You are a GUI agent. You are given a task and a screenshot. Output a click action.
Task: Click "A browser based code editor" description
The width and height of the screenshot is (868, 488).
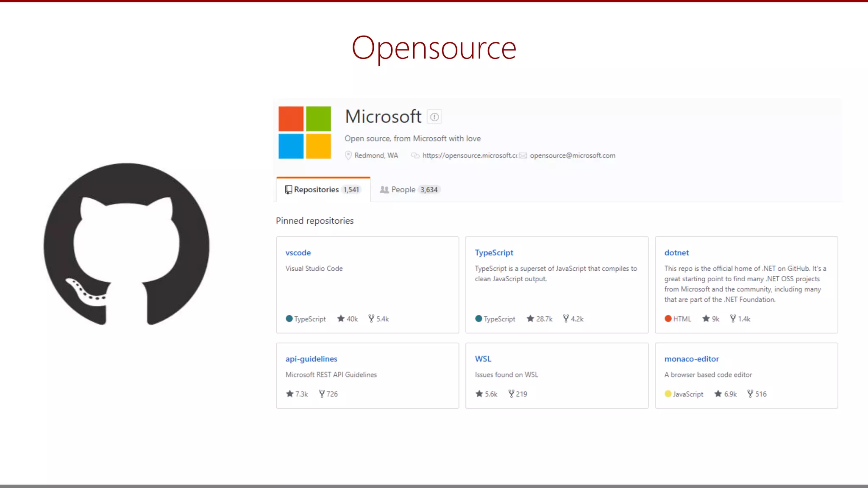[x=708, y=375]
